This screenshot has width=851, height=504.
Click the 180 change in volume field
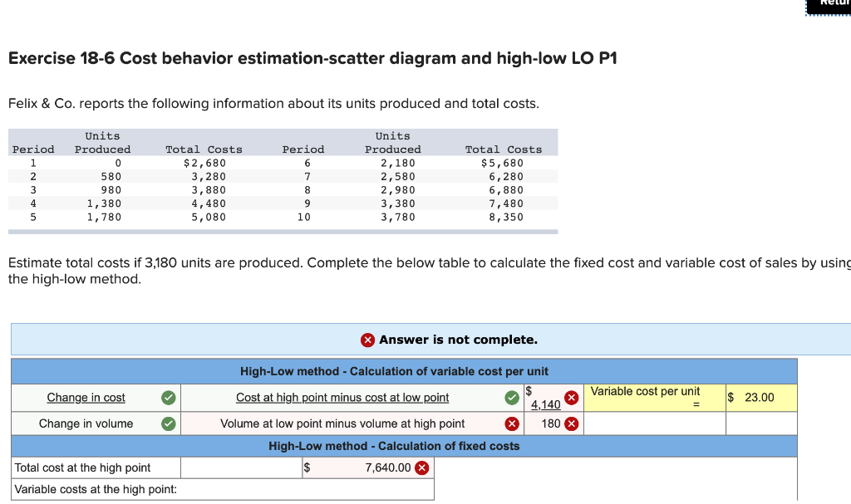(x=548, y=423)
